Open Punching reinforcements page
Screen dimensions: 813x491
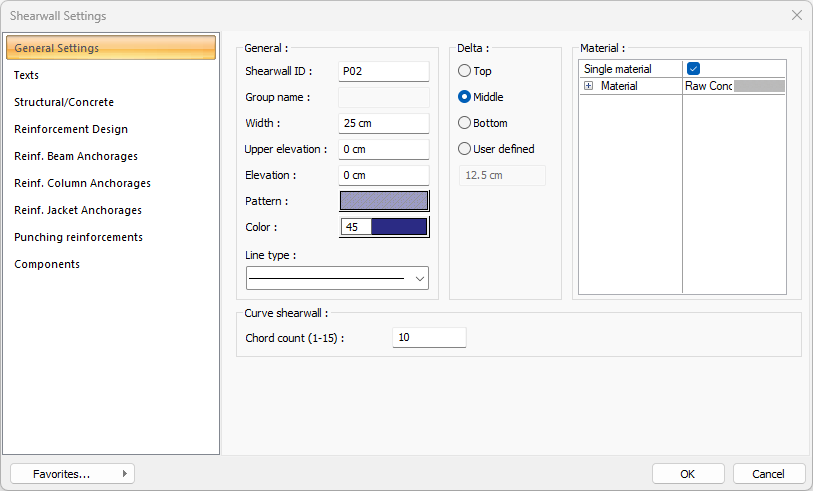click(78, 237)
